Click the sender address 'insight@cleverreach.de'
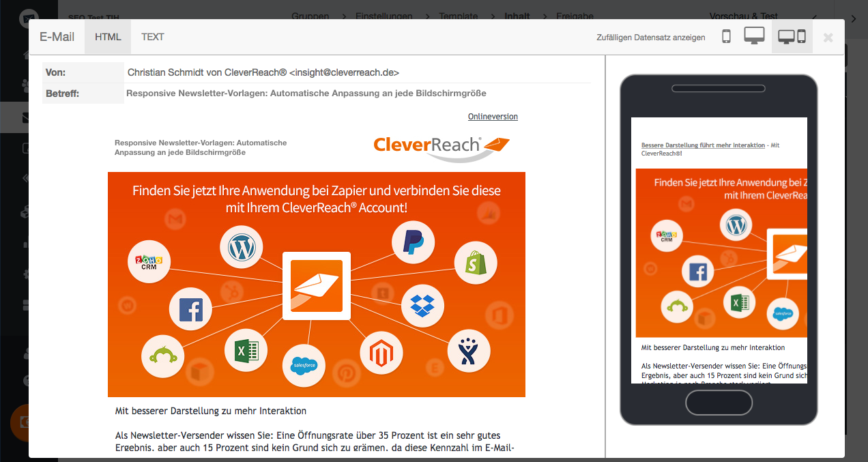868x462 pixels. [344, 72]
